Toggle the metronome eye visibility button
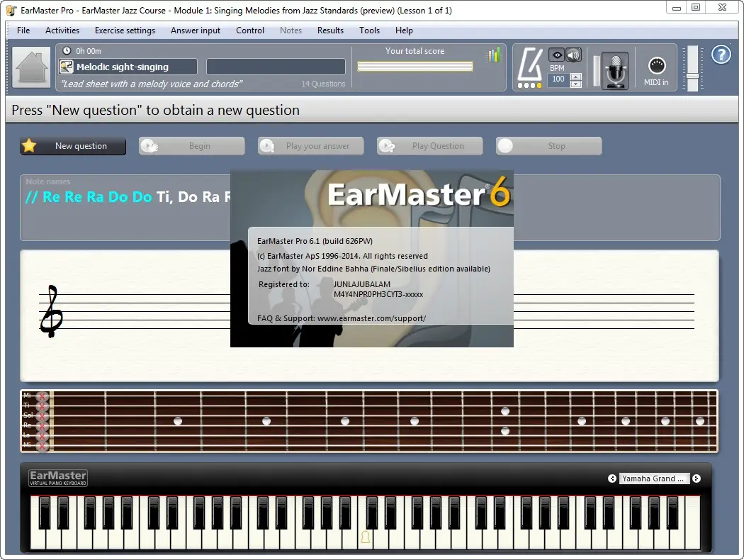The image size is (744, 560). (556, 55)
